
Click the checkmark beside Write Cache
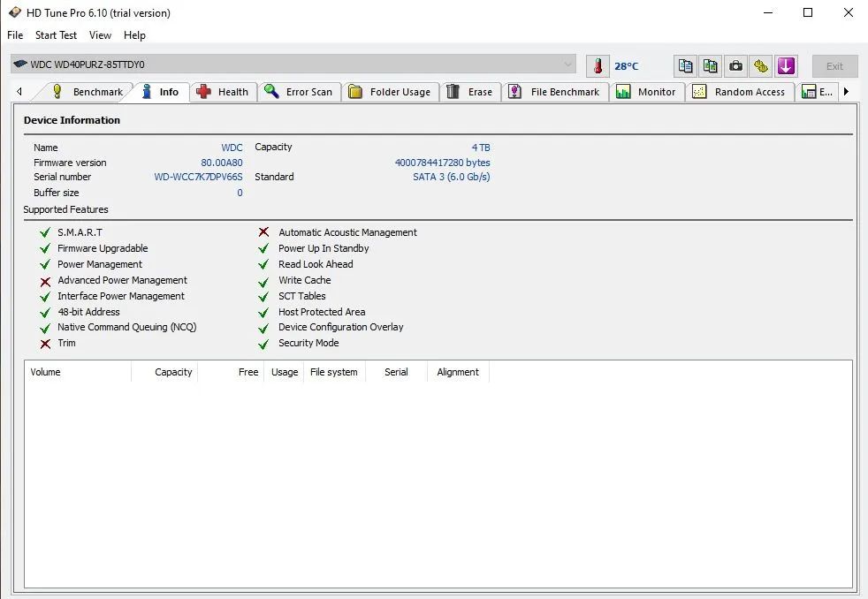[x=263, y=282]
